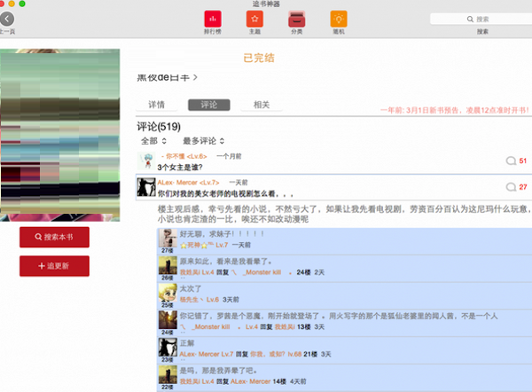
Task: Click username 死神 Lv.7 on floor 27
Action: pyautogui.click(x=204, y=245)
